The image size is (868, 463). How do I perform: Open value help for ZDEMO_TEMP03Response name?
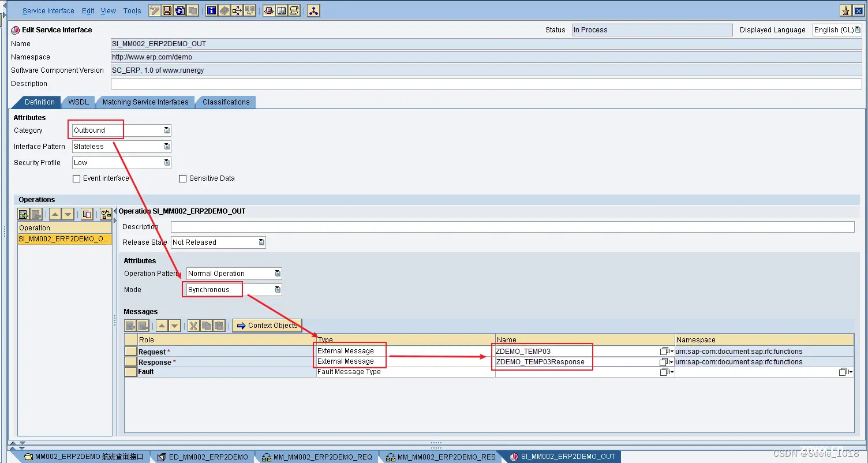click(x=667, y=362)
